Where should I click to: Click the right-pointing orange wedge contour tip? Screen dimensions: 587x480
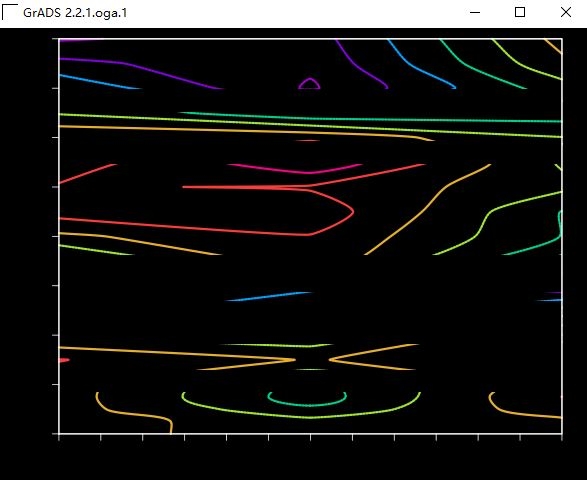293,360
